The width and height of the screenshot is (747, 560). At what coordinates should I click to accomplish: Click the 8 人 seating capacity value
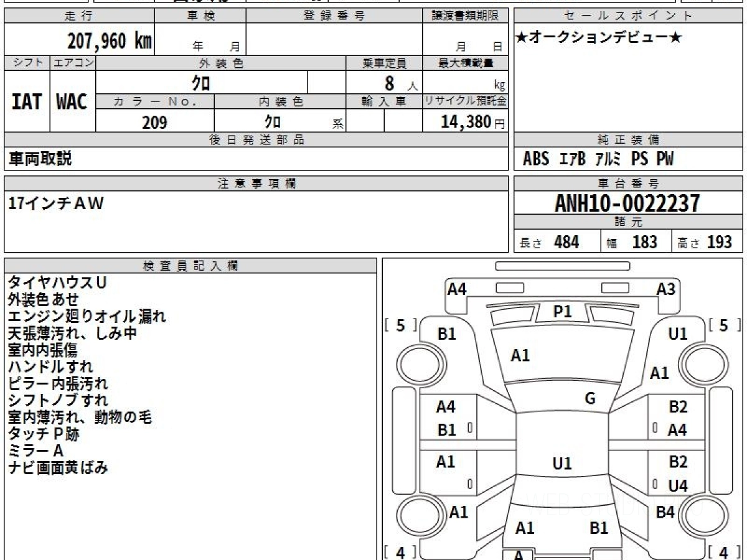click(401, 83)
